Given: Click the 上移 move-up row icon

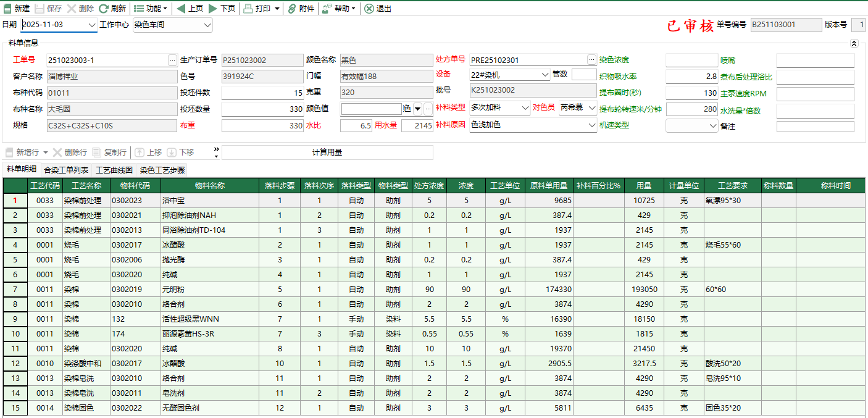Looking at the screenshot, I should point(140,153).
